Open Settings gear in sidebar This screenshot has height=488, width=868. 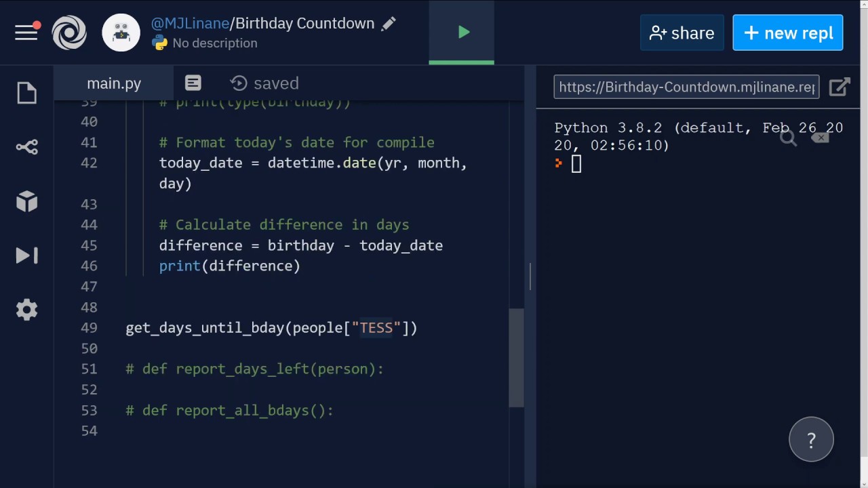(26, 310)
